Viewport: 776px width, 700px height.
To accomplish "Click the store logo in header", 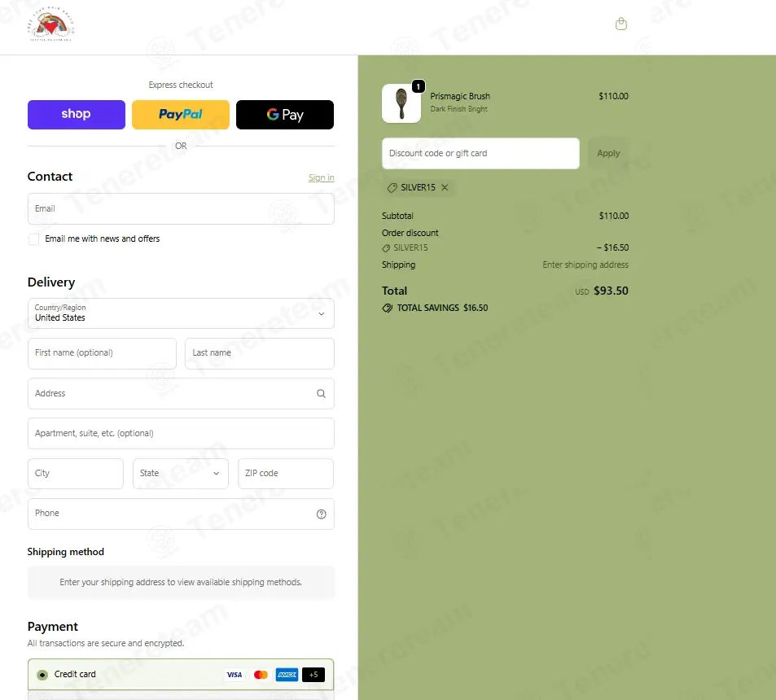I will coord(50,24).
